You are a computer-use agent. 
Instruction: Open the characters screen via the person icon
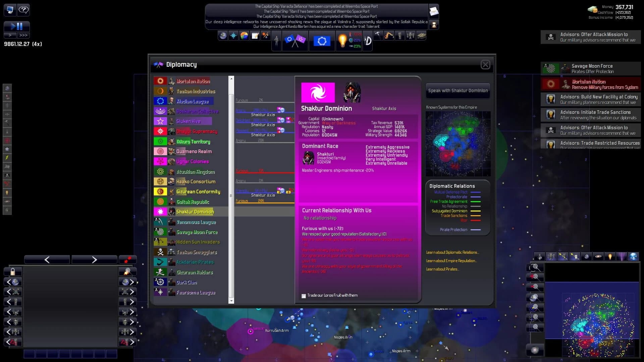tap(276, 40)
